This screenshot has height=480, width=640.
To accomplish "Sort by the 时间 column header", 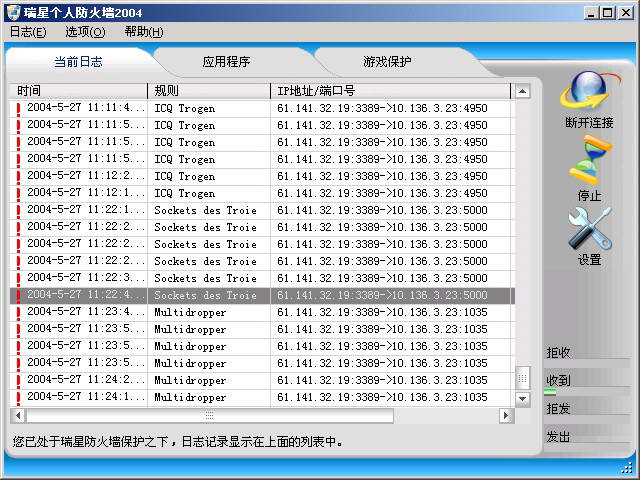I will click(78, 91).
